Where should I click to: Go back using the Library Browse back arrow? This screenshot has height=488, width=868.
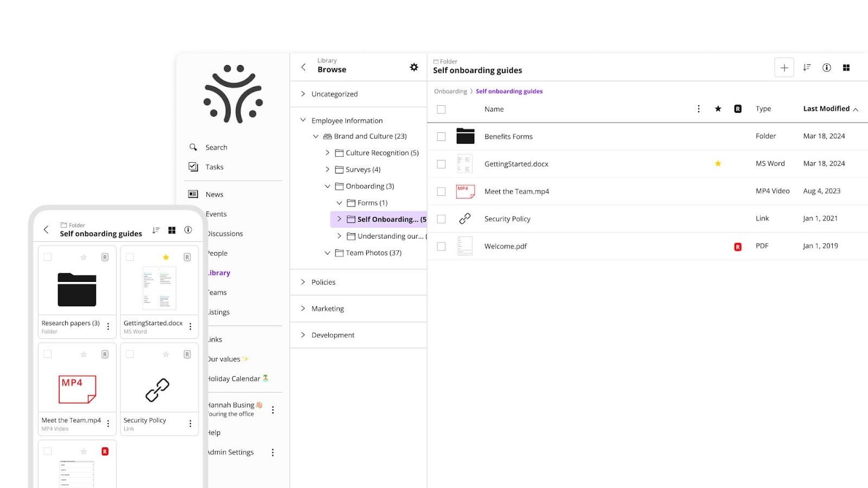tap(304, 67)
